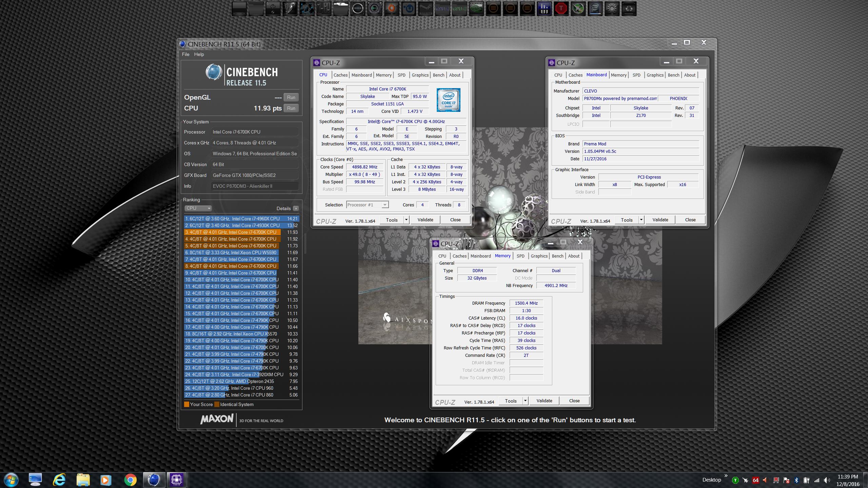Open Action Center flag tray icon
The width and height of the screenshot is (868, 488).
(x=787, y=480)
